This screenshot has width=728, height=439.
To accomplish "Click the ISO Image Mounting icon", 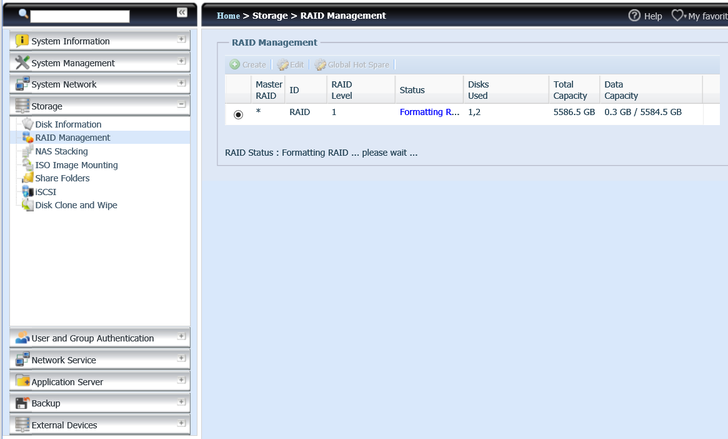I will 27,165.
